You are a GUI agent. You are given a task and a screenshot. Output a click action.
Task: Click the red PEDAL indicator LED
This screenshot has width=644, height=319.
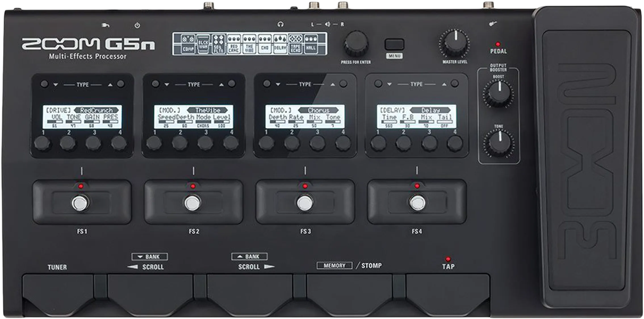coord(498,44)
